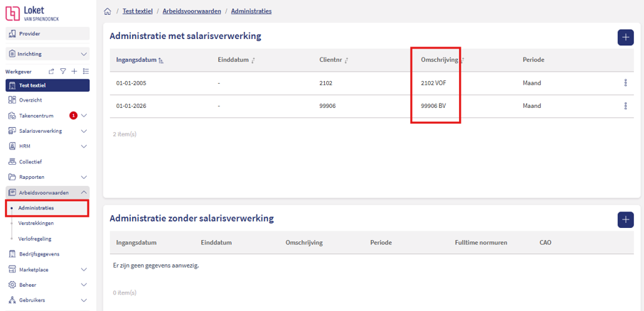The height and width of the screenshot is (311, 644).
Task: Go to home via breadcrumb house icon
Action: pyautogui.click(x=107, y=11)
